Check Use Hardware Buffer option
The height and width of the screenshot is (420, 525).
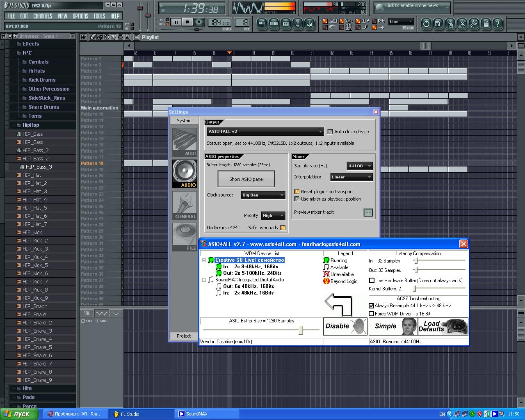pyautogui.click(x=372, y=281)
